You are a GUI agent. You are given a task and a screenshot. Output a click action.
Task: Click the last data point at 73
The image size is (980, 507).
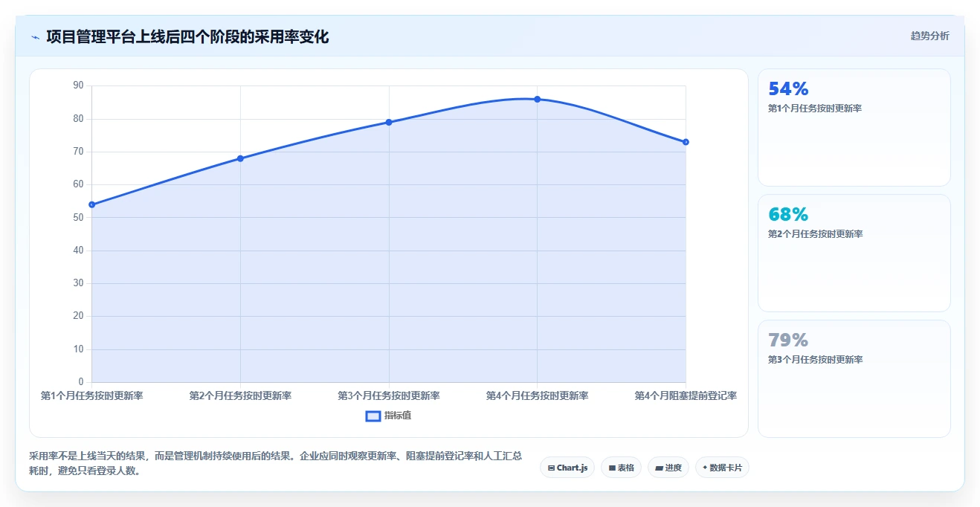coord(686,142)
